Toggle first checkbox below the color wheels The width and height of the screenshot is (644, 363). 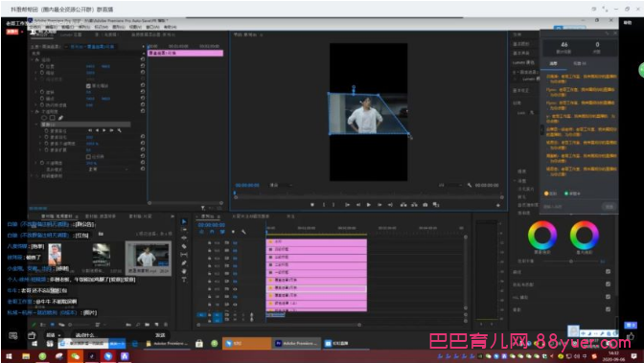click(x=608, y=271)
